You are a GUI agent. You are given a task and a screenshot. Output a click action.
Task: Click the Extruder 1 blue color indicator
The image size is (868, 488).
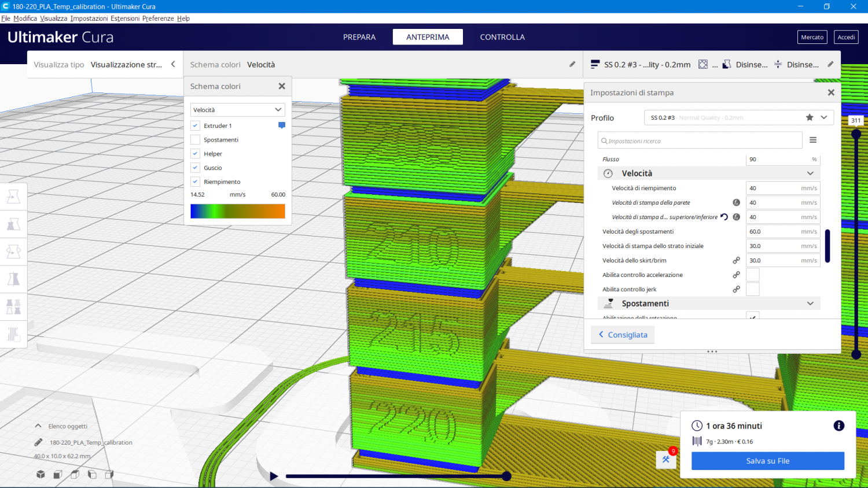(282, 125)
